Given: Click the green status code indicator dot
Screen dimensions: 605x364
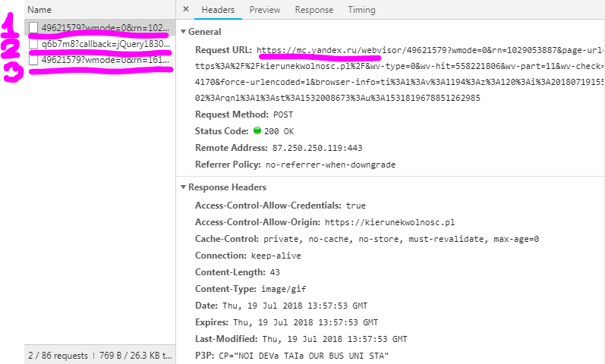Looking at the screenshot, I should point(257,131).
